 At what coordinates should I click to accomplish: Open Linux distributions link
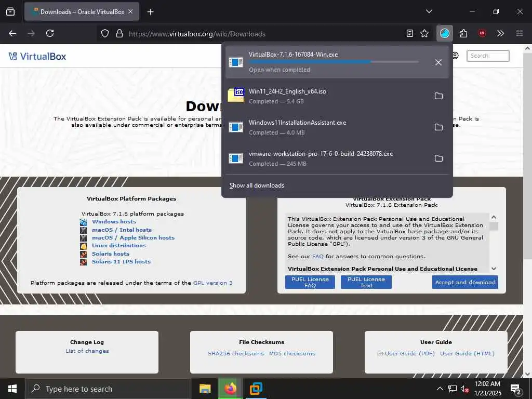pos(119,245)
